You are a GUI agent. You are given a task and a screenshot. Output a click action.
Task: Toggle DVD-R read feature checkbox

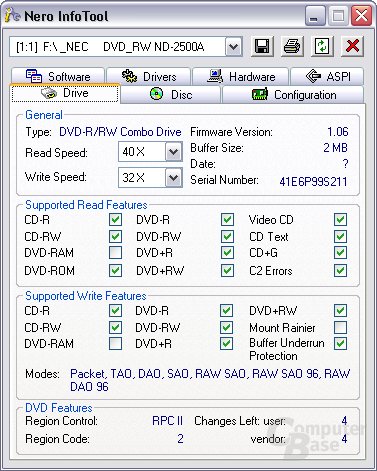tap(227, 220)
